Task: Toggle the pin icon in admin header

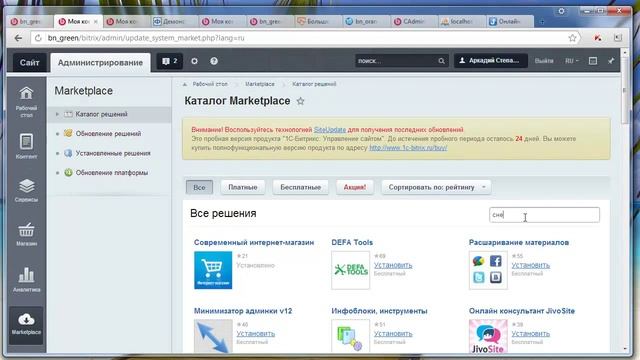Action: coord(611,61)
